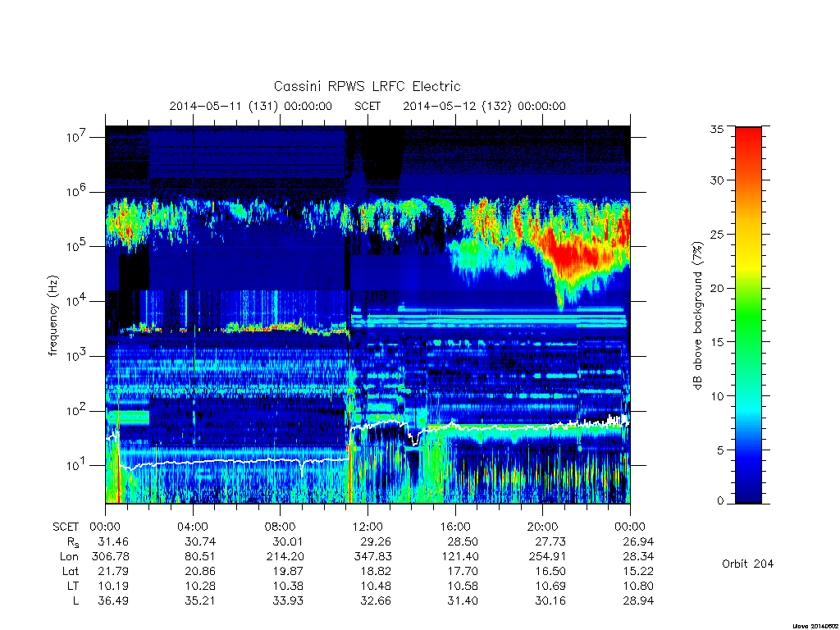Click the 'Orbit 204' text
Image resolution: width=840 pixels, height=630 pixels.
[x=747, y=564]
